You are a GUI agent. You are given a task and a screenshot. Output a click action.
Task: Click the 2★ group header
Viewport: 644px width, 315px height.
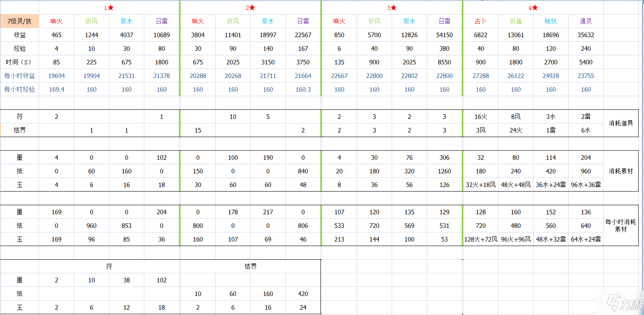(251, 8)
